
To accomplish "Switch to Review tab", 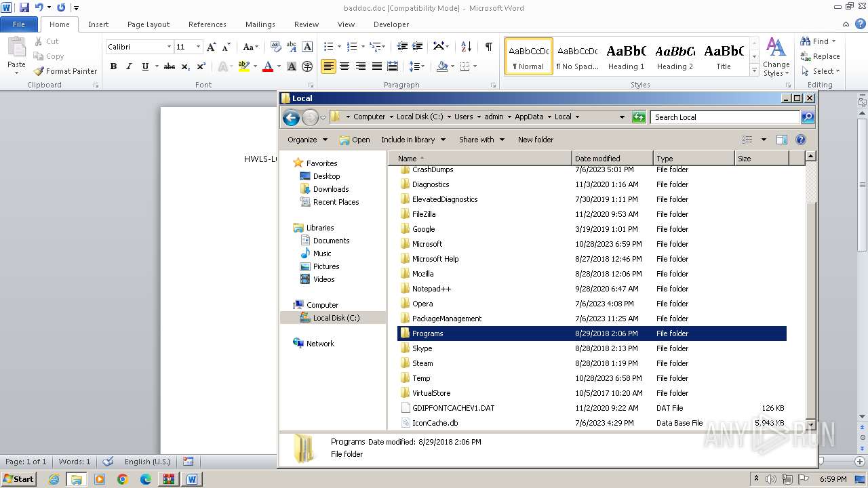I will click(x=307, y=24).
